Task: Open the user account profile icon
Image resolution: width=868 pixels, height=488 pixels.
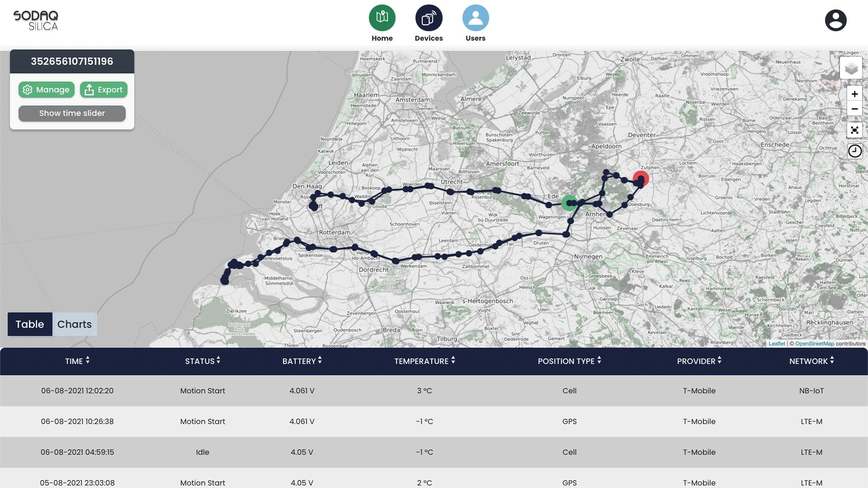Action: tap(835, 20)
